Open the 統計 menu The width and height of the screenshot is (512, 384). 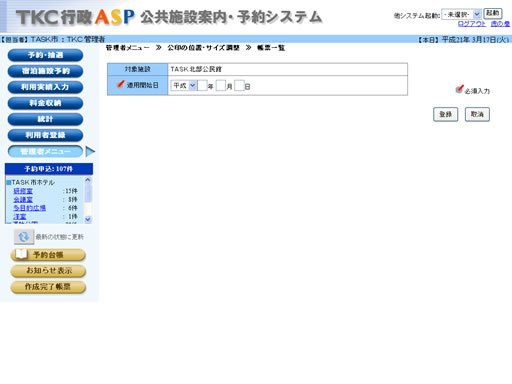point(45,119)
